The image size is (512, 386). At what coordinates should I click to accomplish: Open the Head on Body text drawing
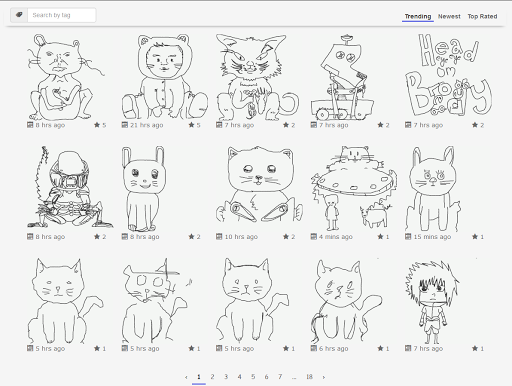(448, 75)
